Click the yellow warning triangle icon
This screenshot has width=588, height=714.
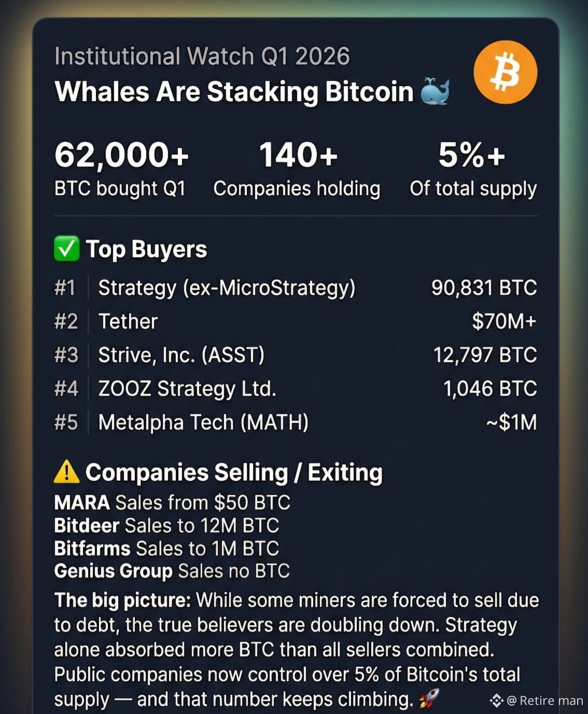click(66, 472)
